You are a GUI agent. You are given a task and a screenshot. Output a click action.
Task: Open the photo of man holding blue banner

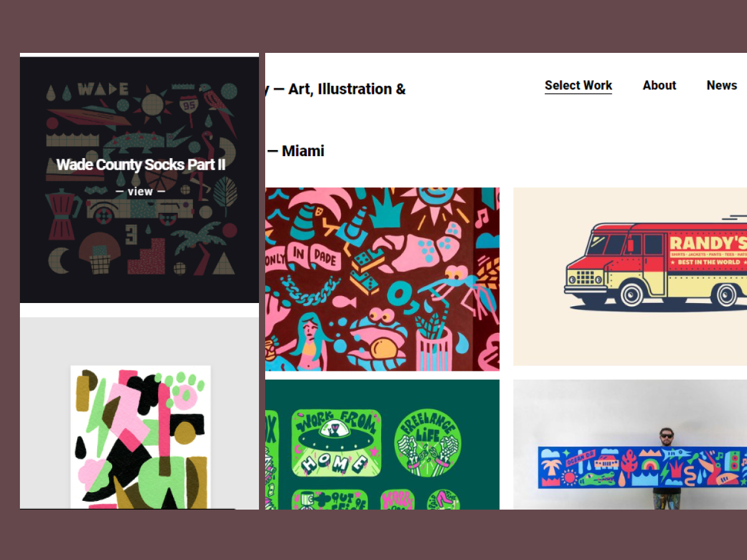tap(630, 444)
